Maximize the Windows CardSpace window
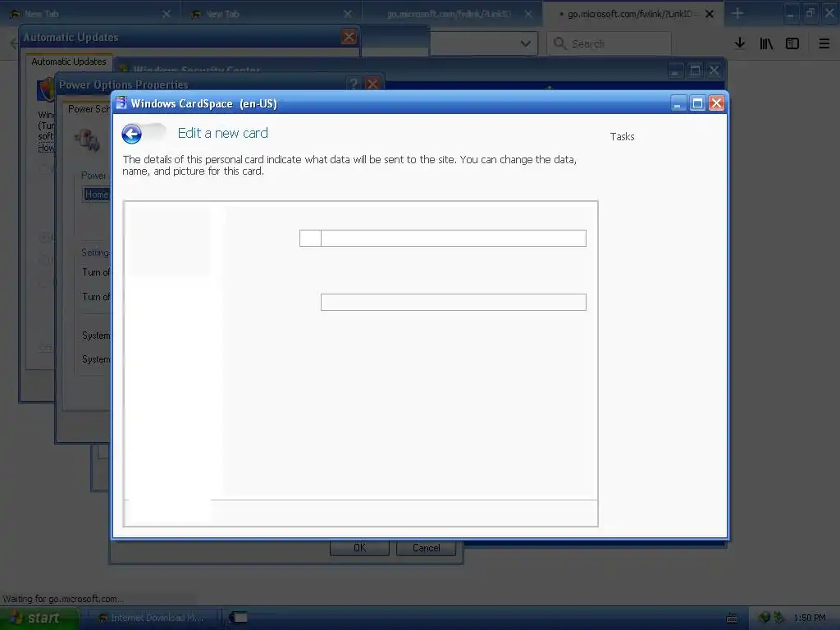The image size is (840, 630). 697,103
